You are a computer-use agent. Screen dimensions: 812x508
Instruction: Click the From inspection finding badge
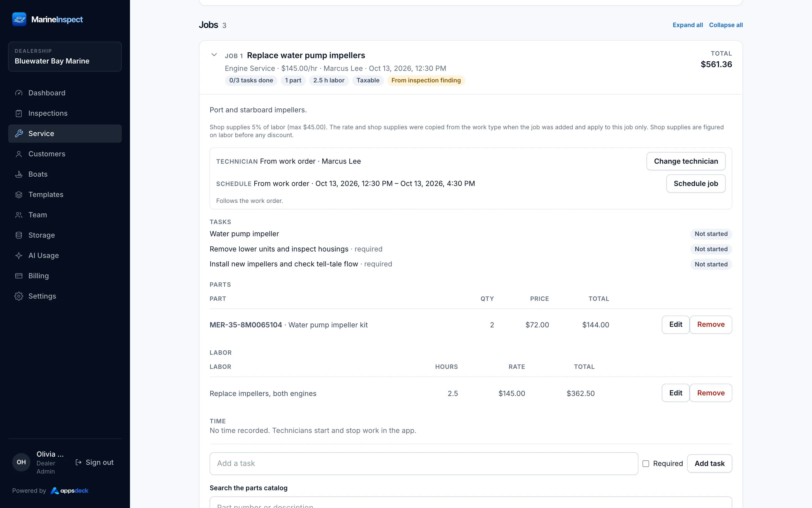coord(426,80)
